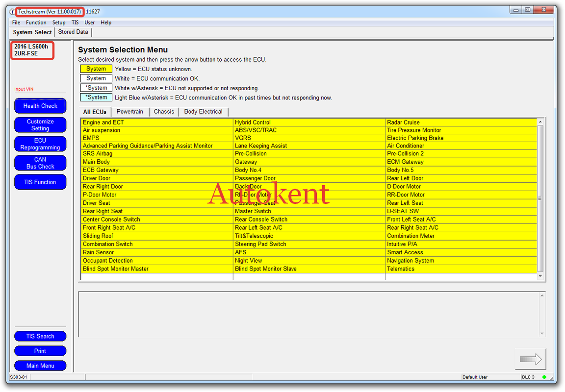Select D-Door Motor system
This screenshot has height=392, width=565.
coord(461,187)
